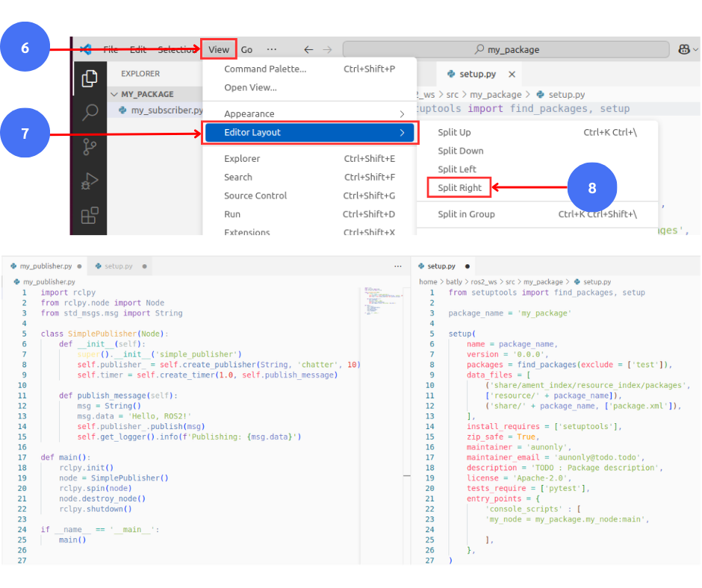702x588 pixels.
Task: Open my_subscriber.py in the Explorer tree
Action: (x=166, y=110)
